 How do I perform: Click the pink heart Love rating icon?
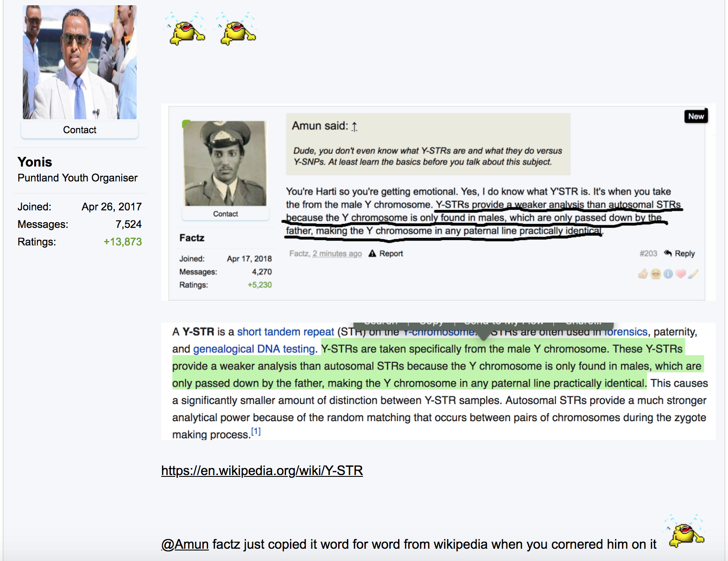point(680,274)
